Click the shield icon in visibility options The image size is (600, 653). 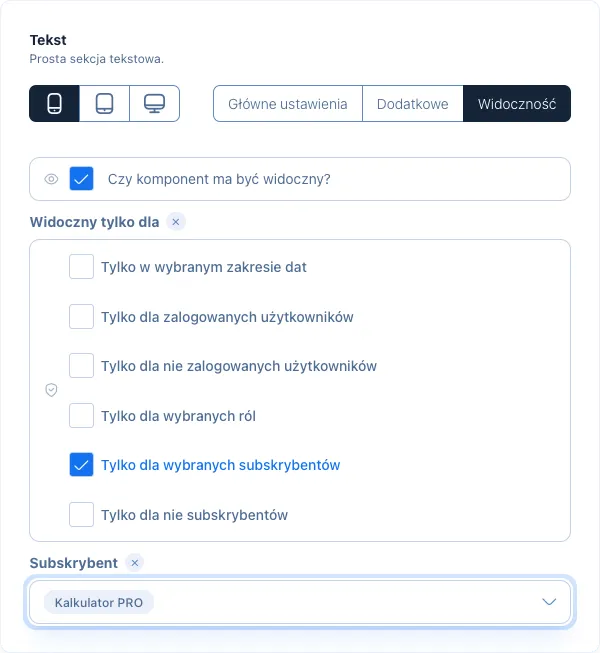(x=51, y=390)
